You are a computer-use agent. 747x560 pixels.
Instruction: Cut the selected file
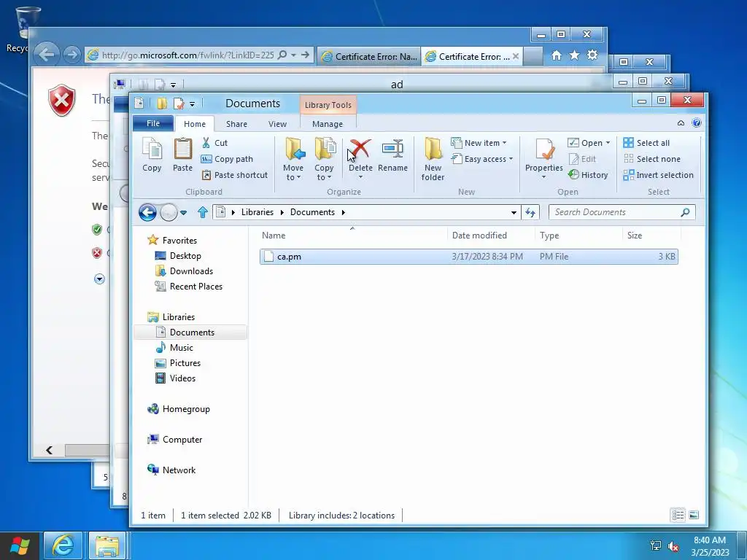pyautogui.click(x=215, y=143)
